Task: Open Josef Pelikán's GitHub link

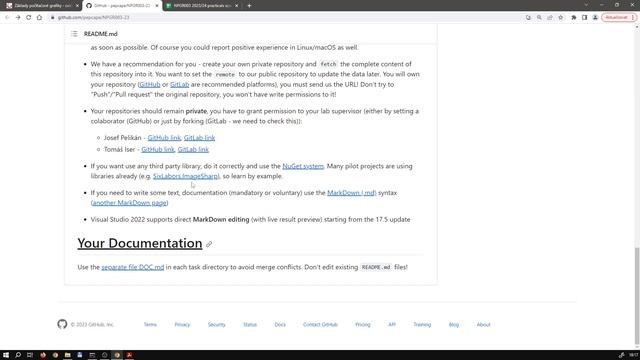Action: [x=164, y=138]
